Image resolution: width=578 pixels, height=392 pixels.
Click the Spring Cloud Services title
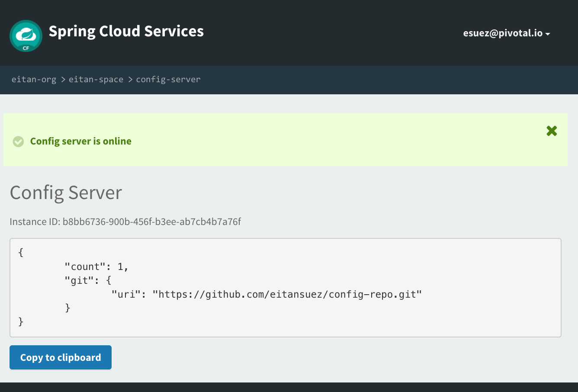click(126, 31)
